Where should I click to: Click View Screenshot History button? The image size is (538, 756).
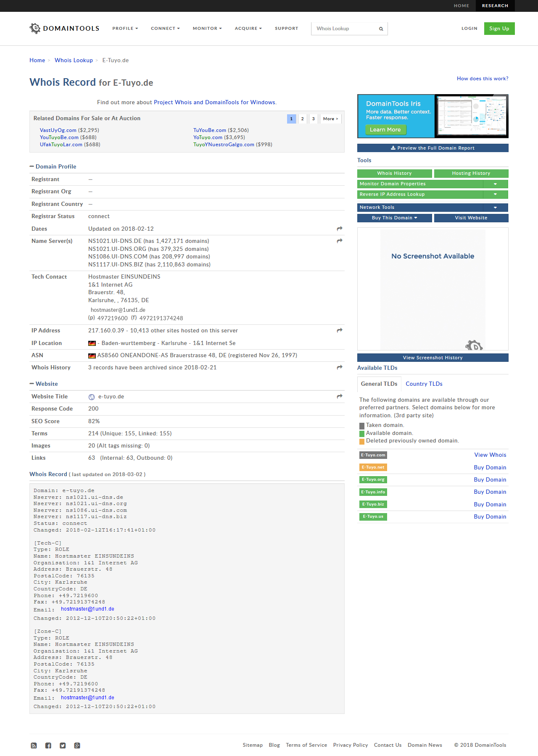[x=433, y=358]
